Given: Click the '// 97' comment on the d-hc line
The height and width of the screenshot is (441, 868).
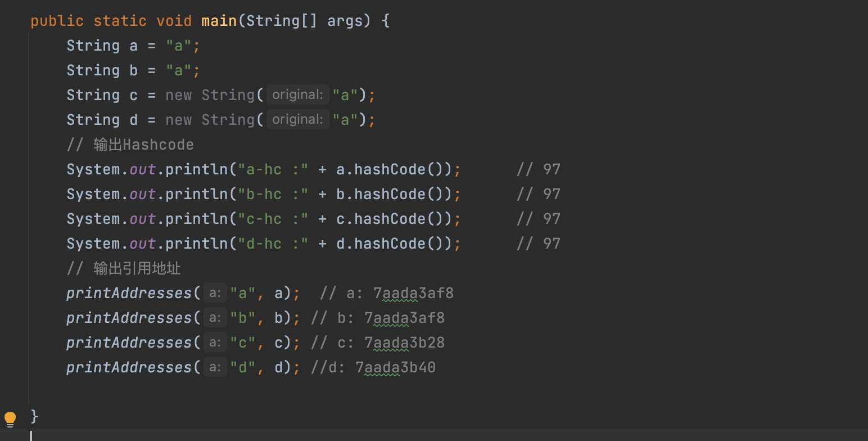Looking at the screenshot, I should point(539,244).
